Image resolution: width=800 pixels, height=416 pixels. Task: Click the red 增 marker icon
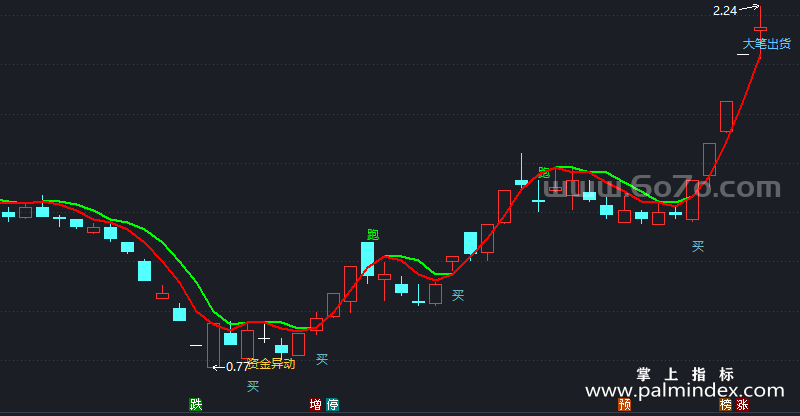coord(316,404)
